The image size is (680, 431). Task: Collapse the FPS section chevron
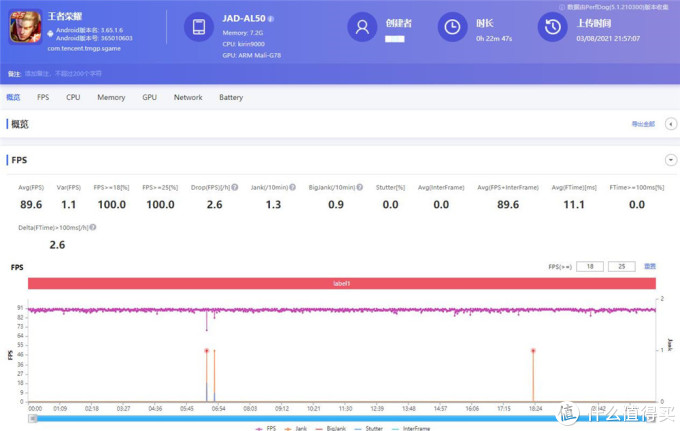pyautogui.click(x=670, y=160)
